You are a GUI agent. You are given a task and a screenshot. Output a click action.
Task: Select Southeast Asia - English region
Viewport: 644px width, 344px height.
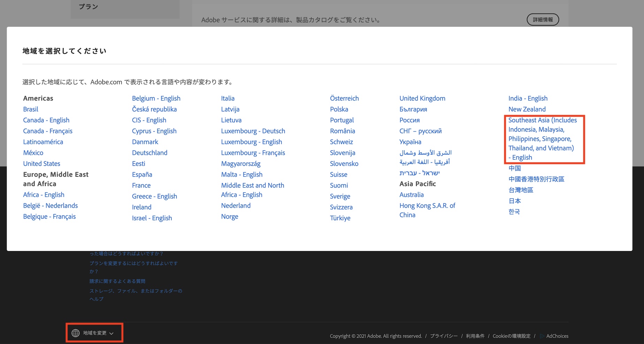point(543,139)
